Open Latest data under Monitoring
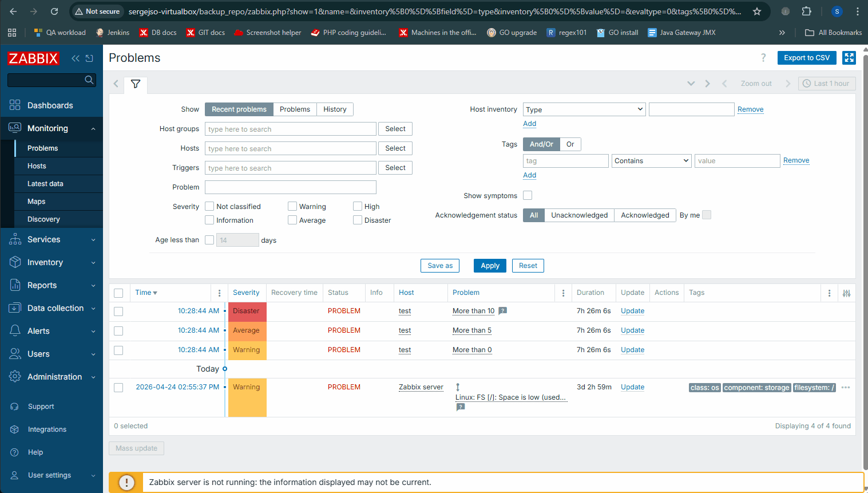This screenshot has height=493, width=868. point(45,184)
